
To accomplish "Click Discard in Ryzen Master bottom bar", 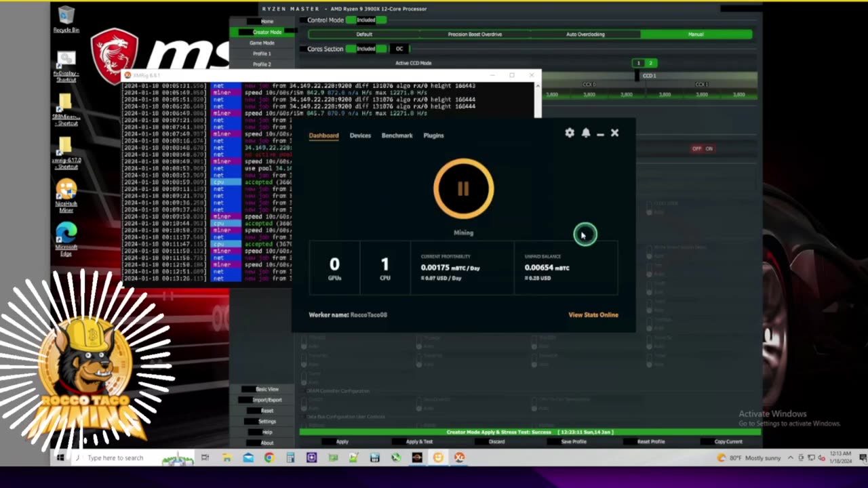I will tap(497, 442).
